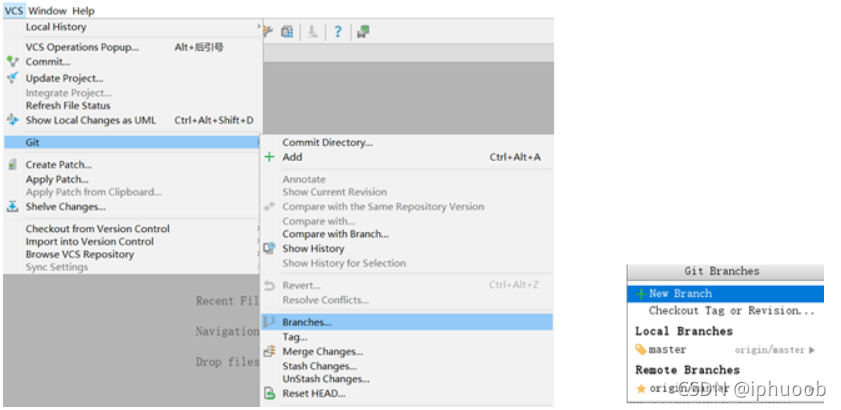Choose VCS Operations Popup
The width and height of the screenshot is (841, 410).
pyautogui.click(x=82, y=47)
